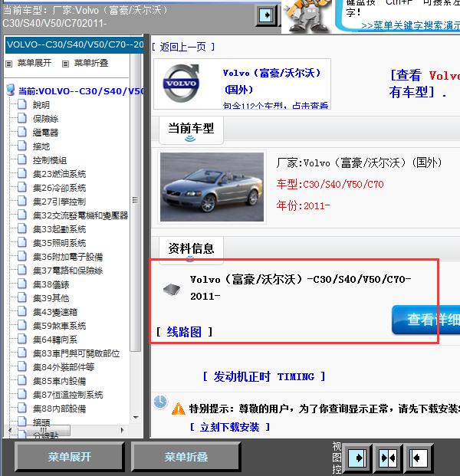Viewport: 460px width, 476px height.
Task: Select 集39其他 in the tree
Action: [51, 298]
